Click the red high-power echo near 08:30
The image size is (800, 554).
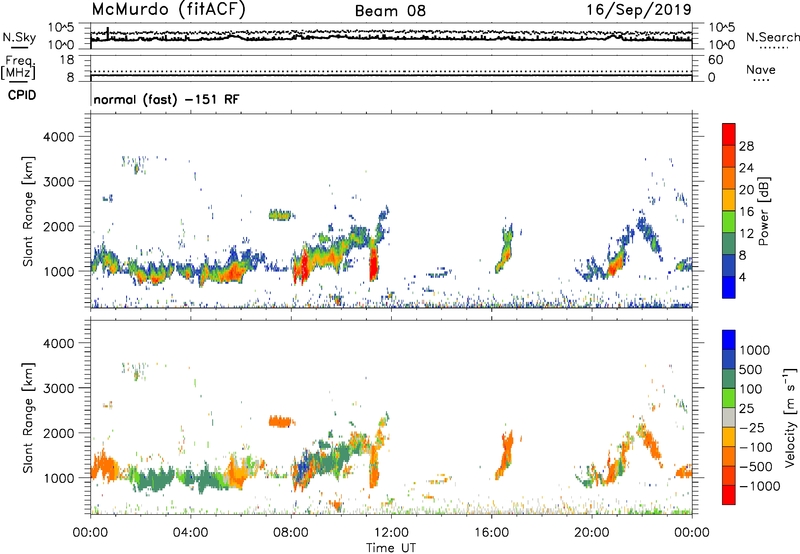[x=304, y=266]
